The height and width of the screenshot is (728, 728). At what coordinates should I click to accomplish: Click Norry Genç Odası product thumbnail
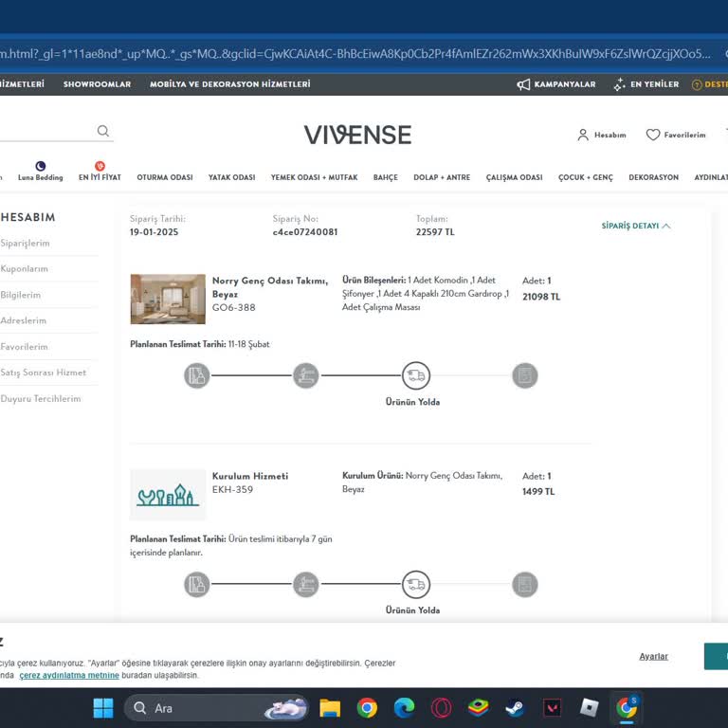[168, 299]
